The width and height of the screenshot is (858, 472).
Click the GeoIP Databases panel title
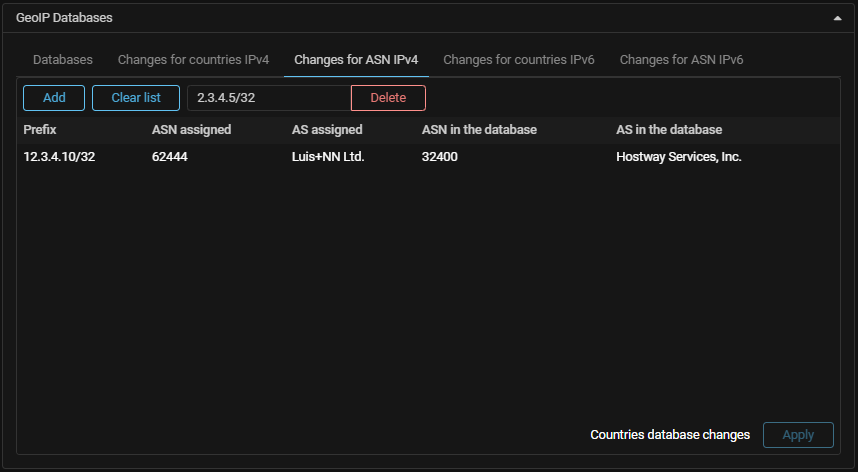(x=64, y=18)
